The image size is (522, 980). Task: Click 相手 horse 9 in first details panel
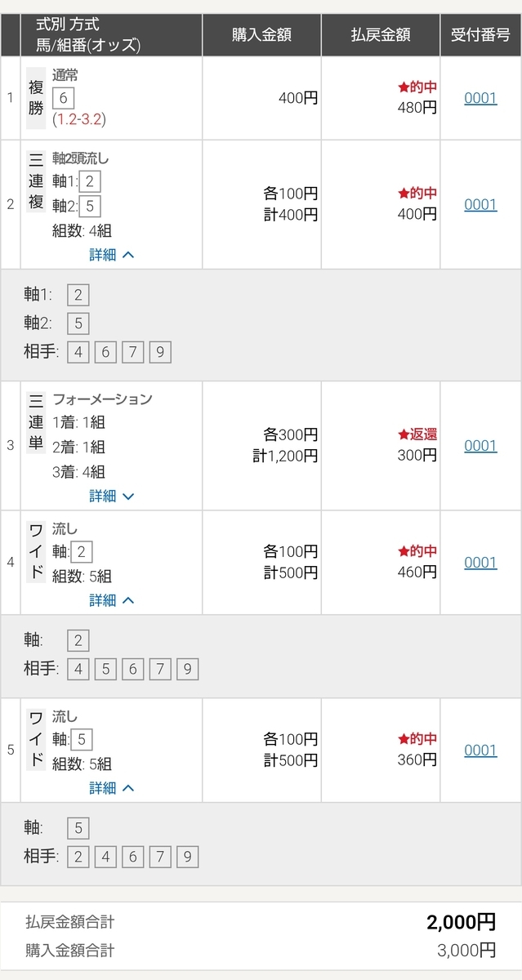tap(160, 352)
